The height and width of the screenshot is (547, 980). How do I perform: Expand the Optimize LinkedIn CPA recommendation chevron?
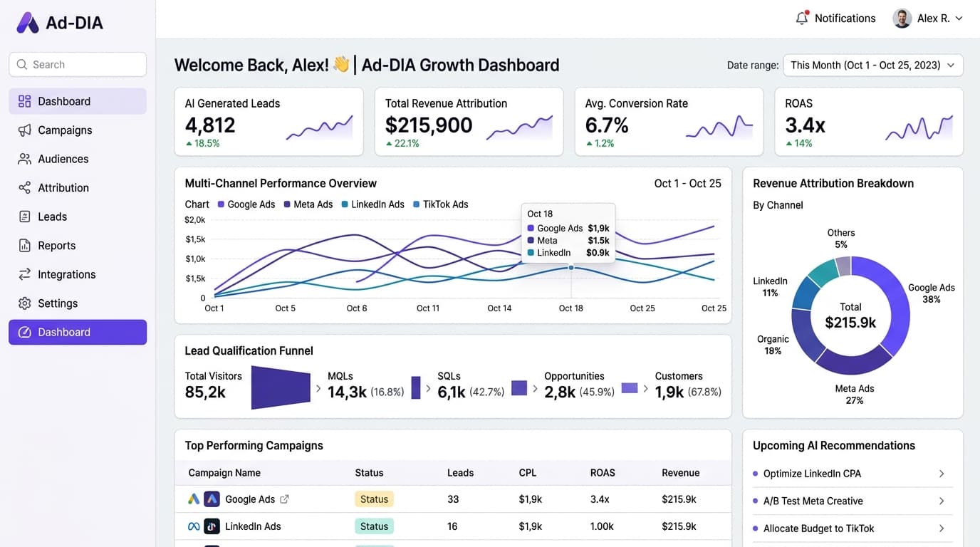pyautogui.click(x=942, y=474)
